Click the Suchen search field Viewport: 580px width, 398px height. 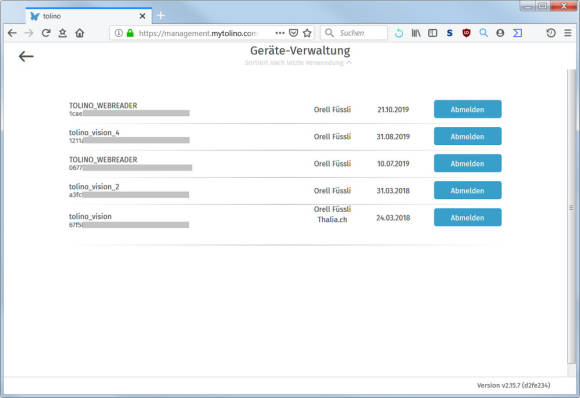pos(354,33)
